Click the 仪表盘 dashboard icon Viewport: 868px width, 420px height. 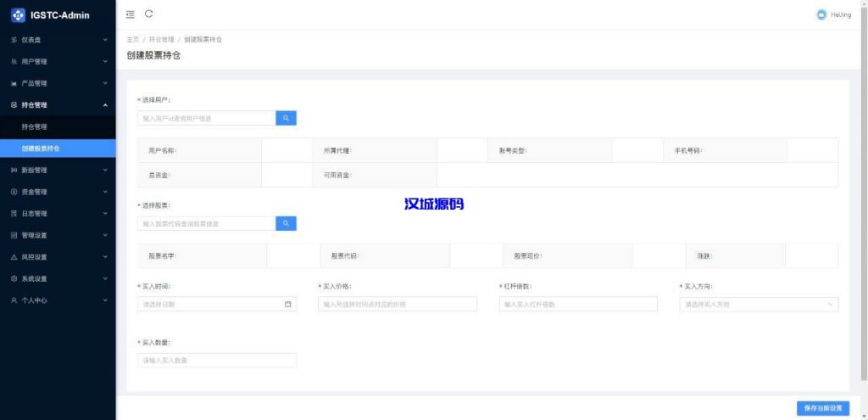(x=14, y=40)
